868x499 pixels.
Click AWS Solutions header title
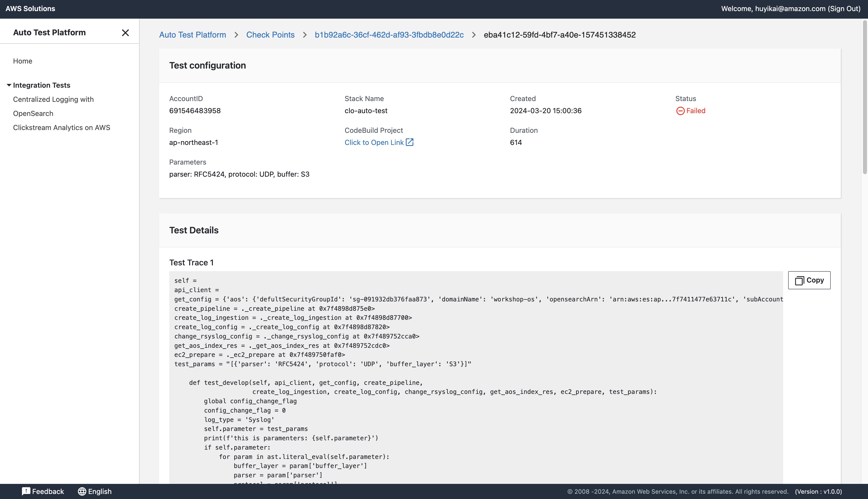pos(30,9)
